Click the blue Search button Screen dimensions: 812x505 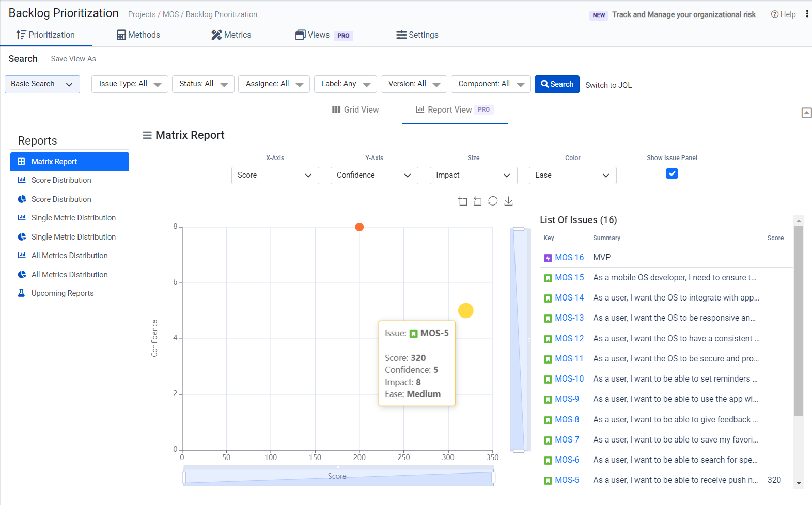tap(557, 84)
